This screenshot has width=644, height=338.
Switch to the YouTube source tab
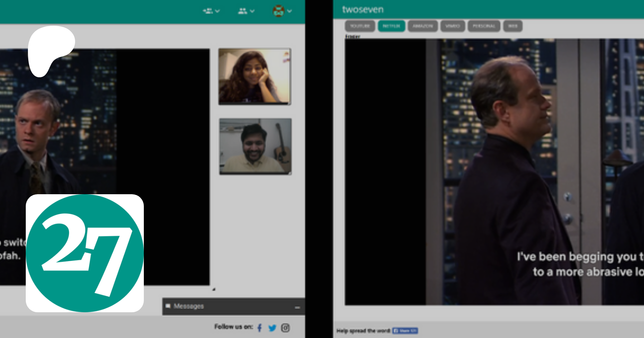pos(360,26)
